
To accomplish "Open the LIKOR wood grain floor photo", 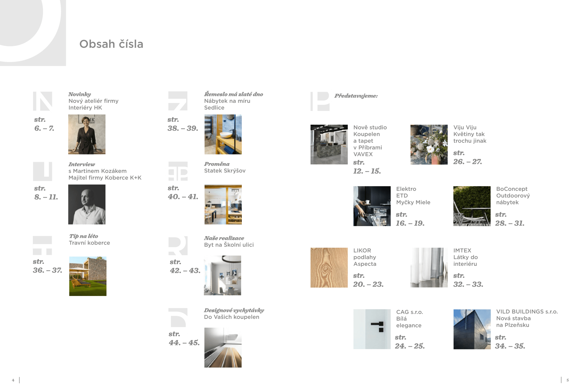I will 329,268.
